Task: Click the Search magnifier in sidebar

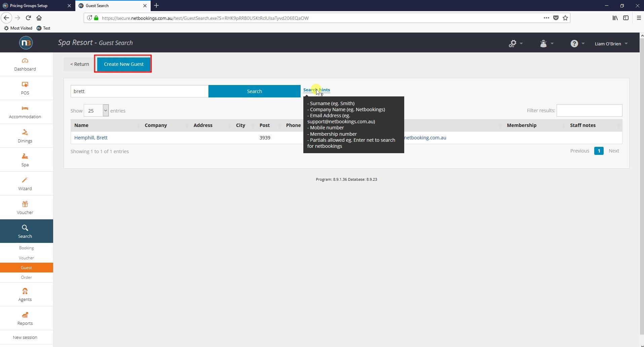Action: point(25,228)
